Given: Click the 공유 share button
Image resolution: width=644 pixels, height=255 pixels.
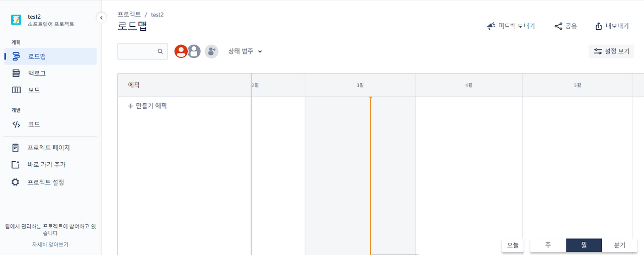Looking at the screenshot, I should [x=566, y=26].
